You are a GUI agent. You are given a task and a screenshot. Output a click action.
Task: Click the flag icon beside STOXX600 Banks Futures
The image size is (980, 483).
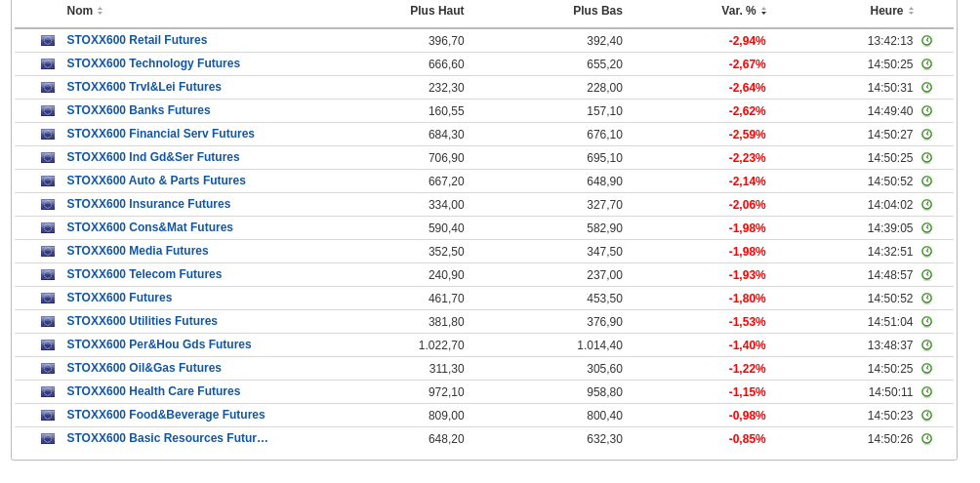pyautogui.click(x=48, y=111)
